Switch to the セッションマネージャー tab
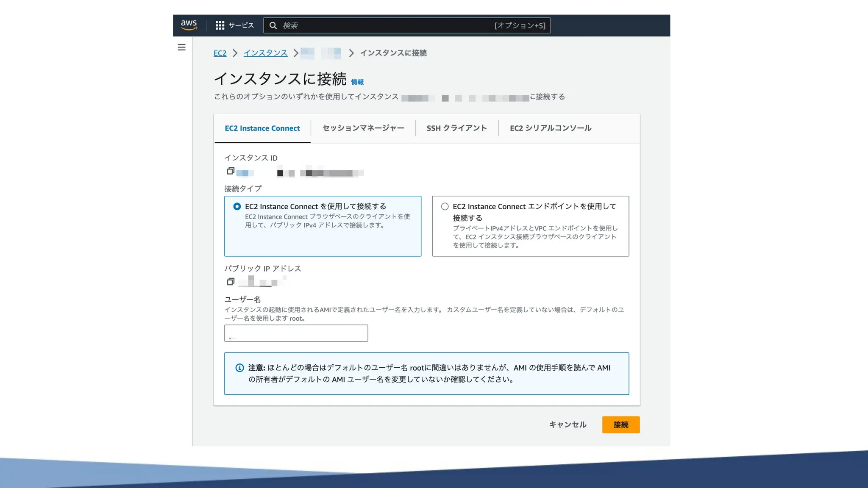868x488 pixels. pos(363,128)
